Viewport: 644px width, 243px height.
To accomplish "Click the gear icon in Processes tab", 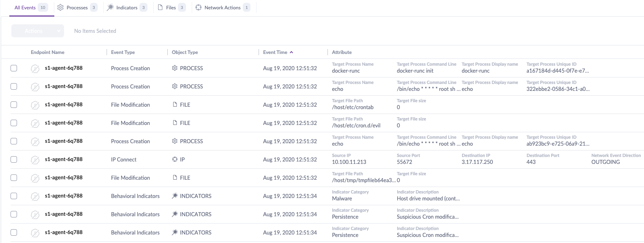I will (x=60, y=7).
